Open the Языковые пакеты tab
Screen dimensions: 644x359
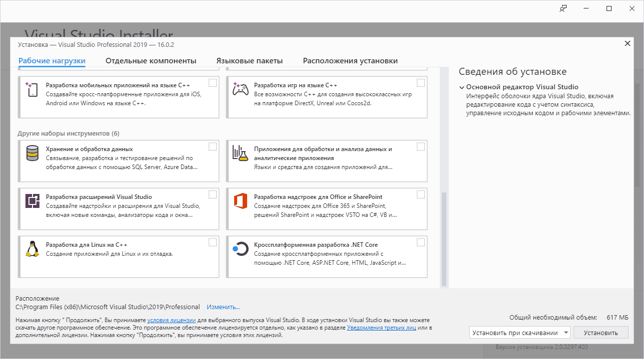tap(250, 61)
